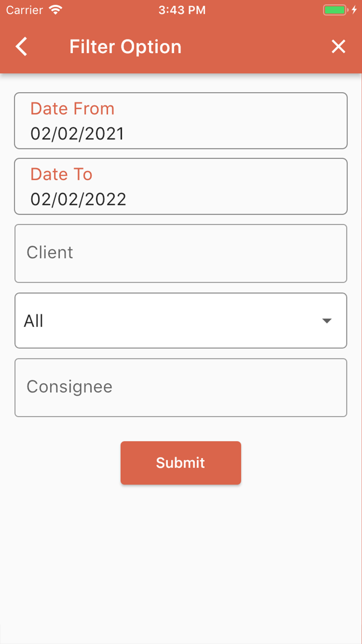Tap the Filter Option header title
The height and width of the screenshot is (644, 362).
click(x=125, y=47)
